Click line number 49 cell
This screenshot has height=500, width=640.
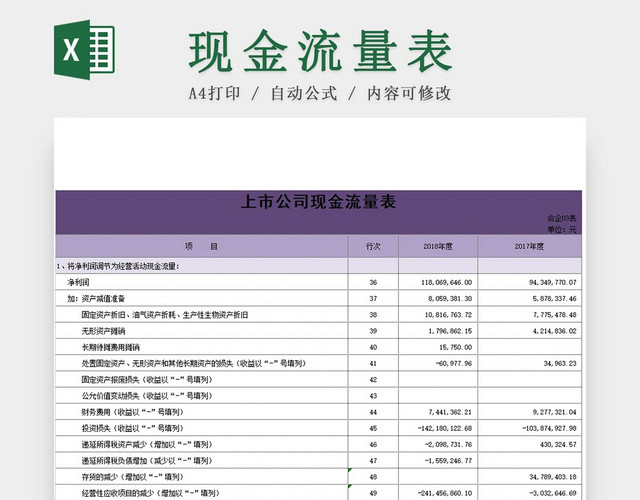click(373, 493)
